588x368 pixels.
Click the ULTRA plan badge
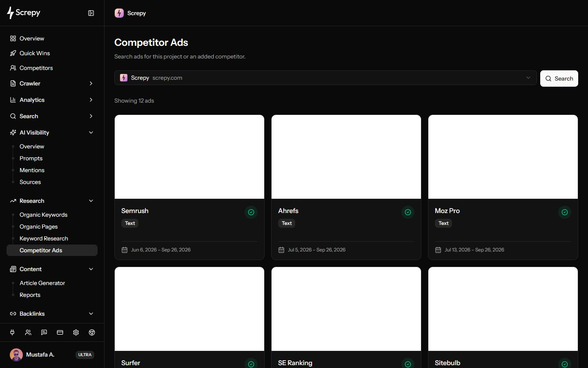click(x=85, y=355)
